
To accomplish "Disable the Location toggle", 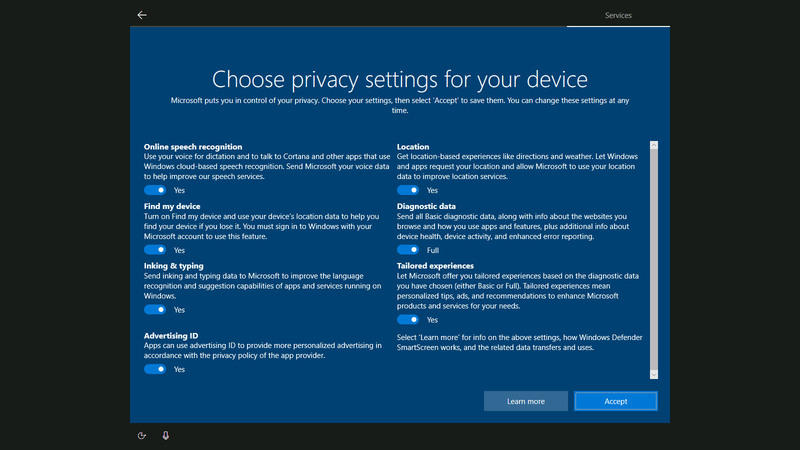I will click(x=408, y=190).
